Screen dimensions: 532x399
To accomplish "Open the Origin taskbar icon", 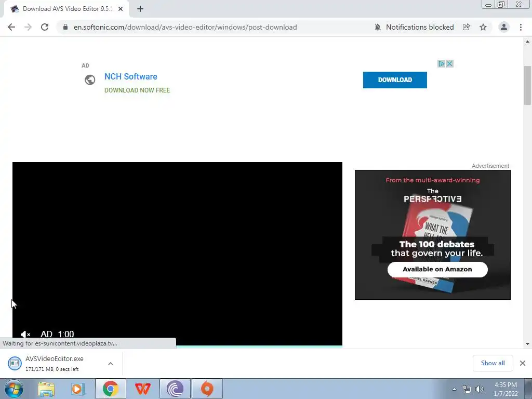I will [207, 389].
